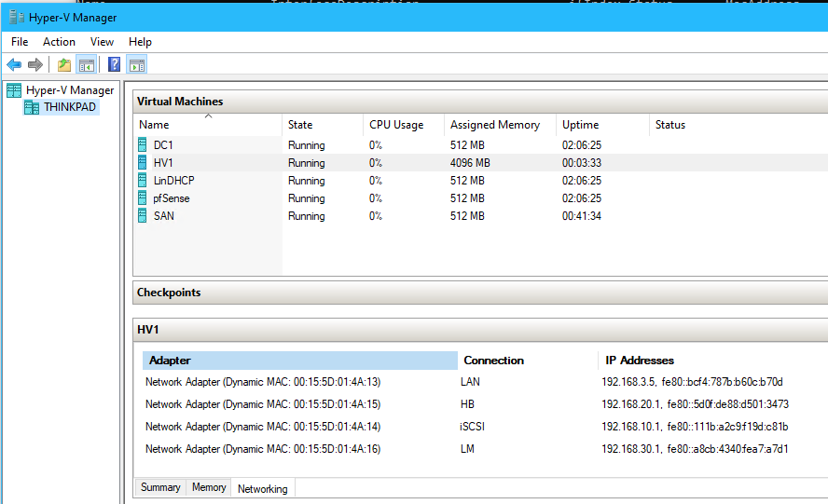This screenshot has width=828, height=504.
Task: Select the DC1 virtual machine name
Action: tap(163, 145)
